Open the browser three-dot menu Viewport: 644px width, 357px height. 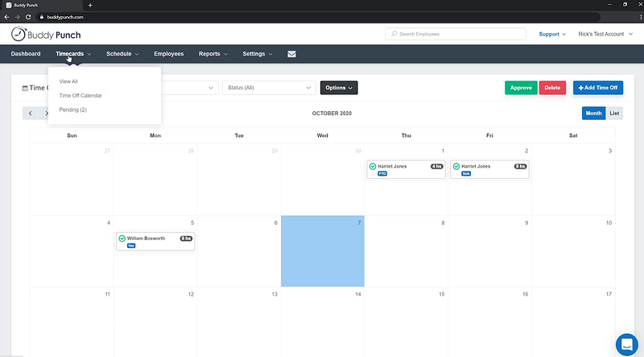(x=641, y=17)
